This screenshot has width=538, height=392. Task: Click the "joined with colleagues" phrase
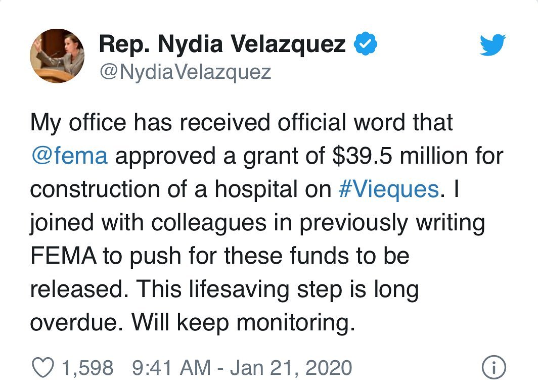148,222
